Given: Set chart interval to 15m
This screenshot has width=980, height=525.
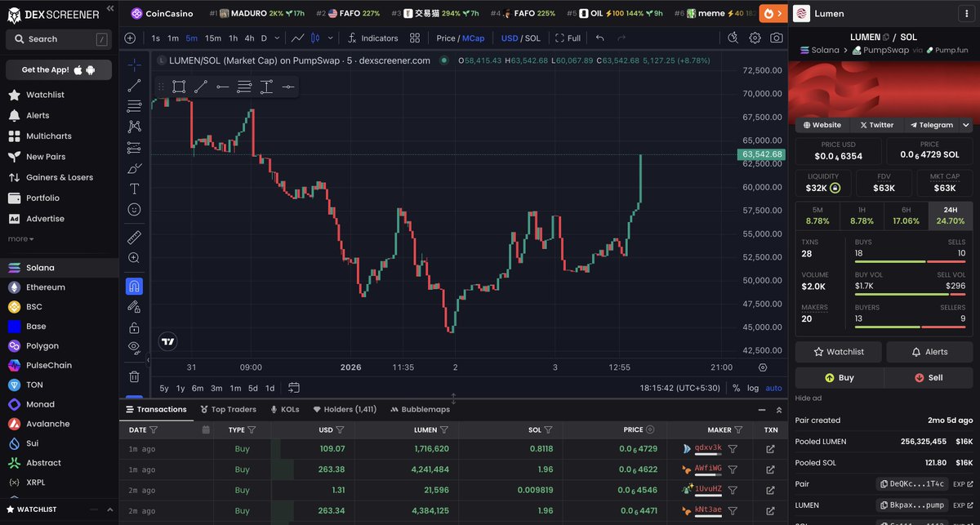Looking at the screenshot, I should 213,38.
